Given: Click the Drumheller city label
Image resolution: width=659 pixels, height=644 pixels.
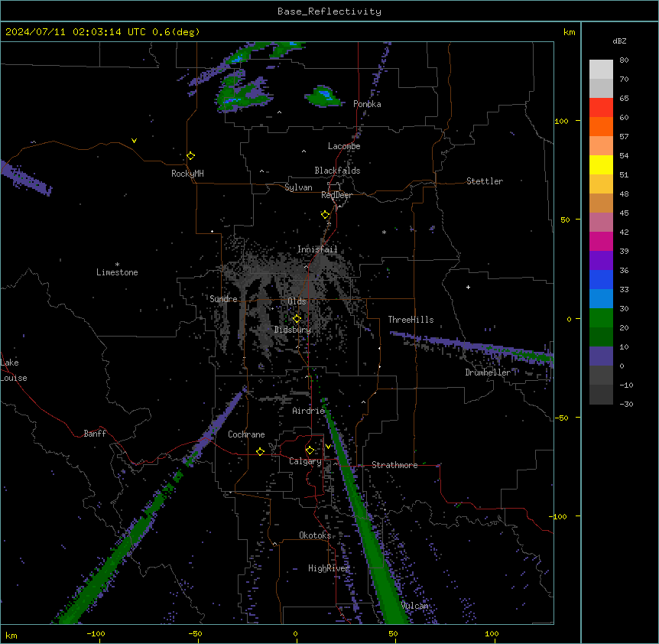Looking at the screenshot, I should [488, 372].
